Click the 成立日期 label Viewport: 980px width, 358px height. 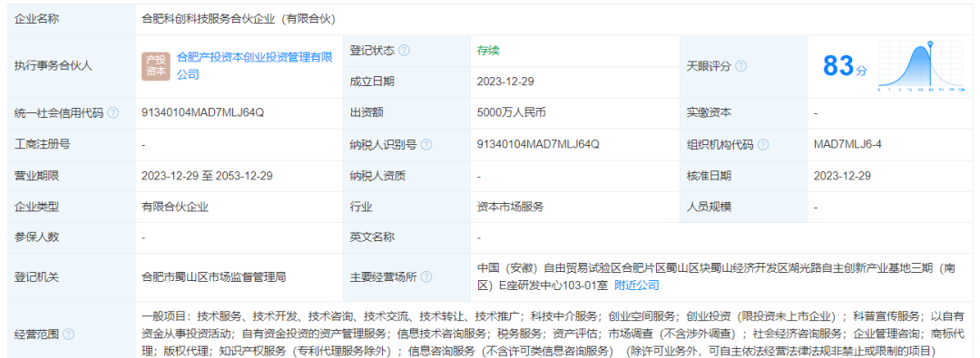tap(372, 82)
